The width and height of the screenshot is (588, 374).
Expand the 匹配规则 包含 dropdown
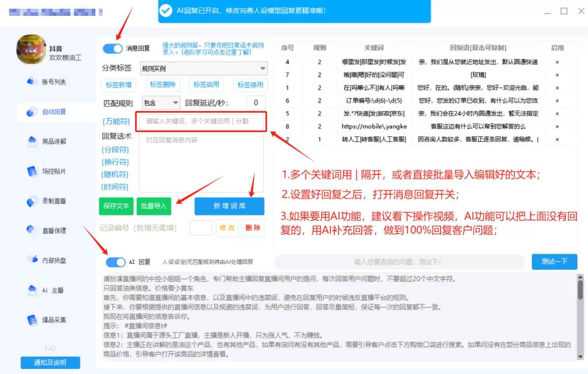click(x=161, y=103)
